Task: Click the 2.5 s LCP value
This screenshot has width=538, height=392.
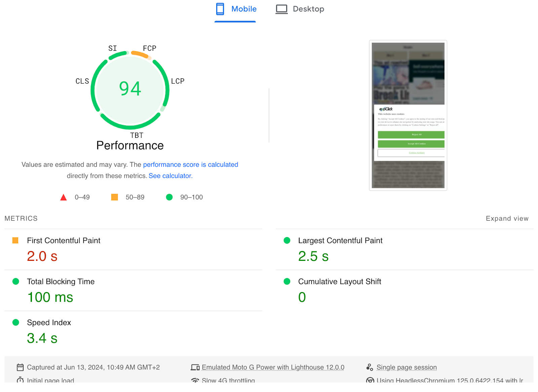Action: click(313, 256)
